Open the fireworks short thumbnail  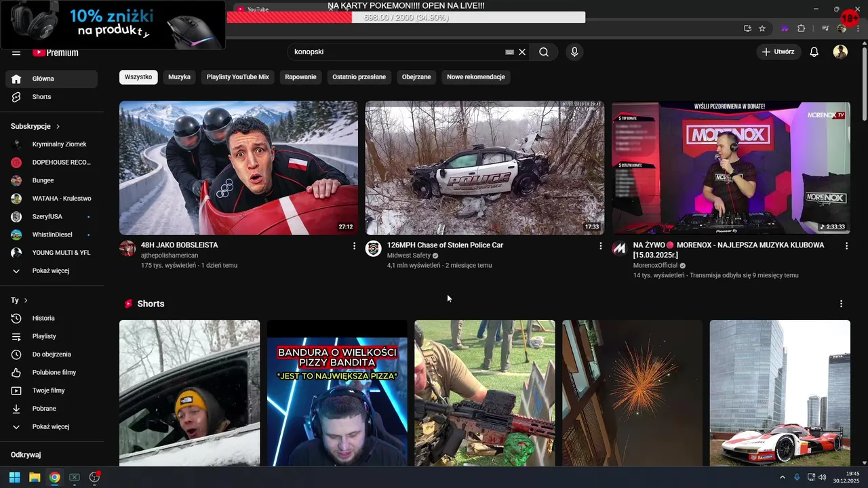[632, 393]
